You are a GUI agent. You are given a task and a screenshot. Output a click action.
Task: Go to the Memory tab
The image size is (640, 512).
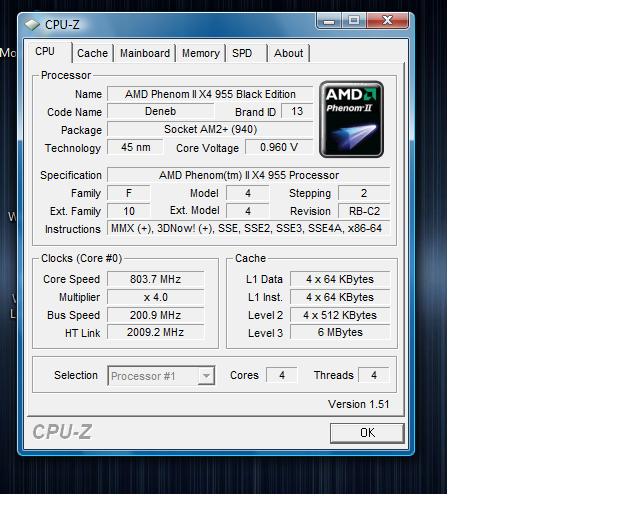(x=201, y=53)
